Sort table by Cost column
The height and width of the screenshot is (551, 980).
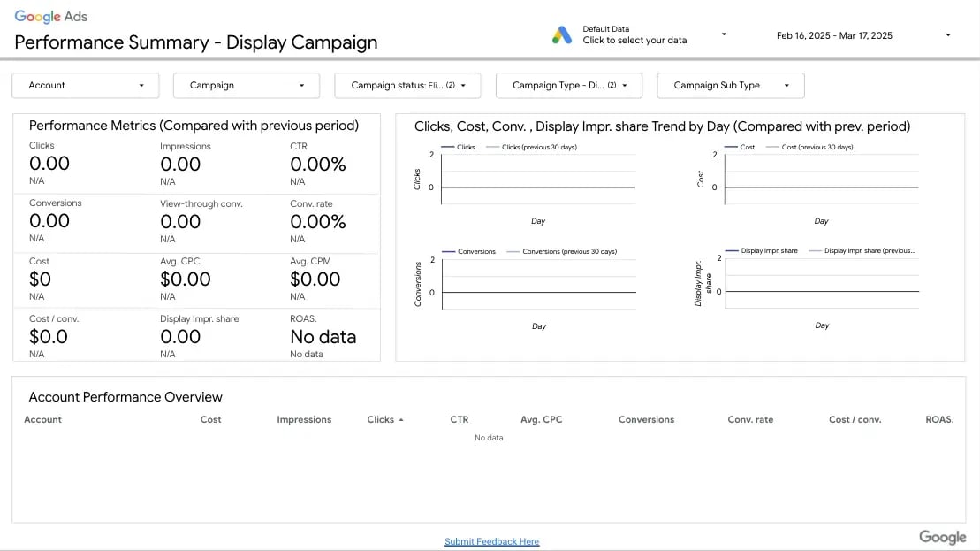tap(210, 419)
